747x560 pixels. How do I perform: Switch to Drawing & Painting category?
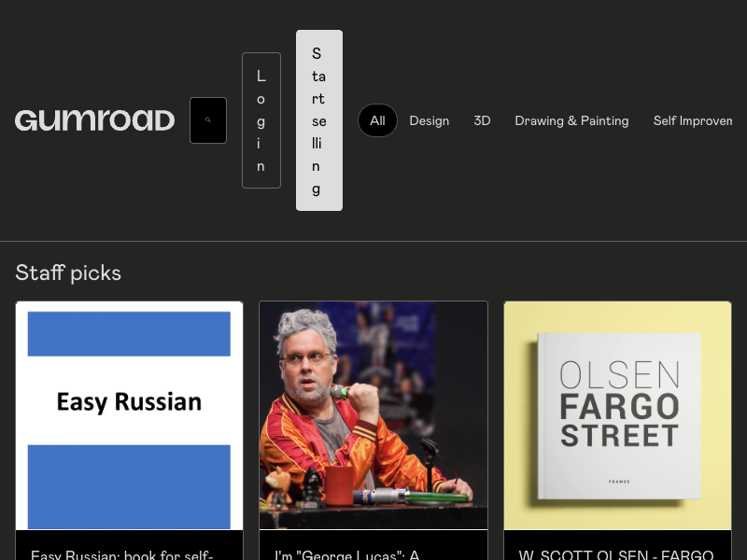[571, 121]
